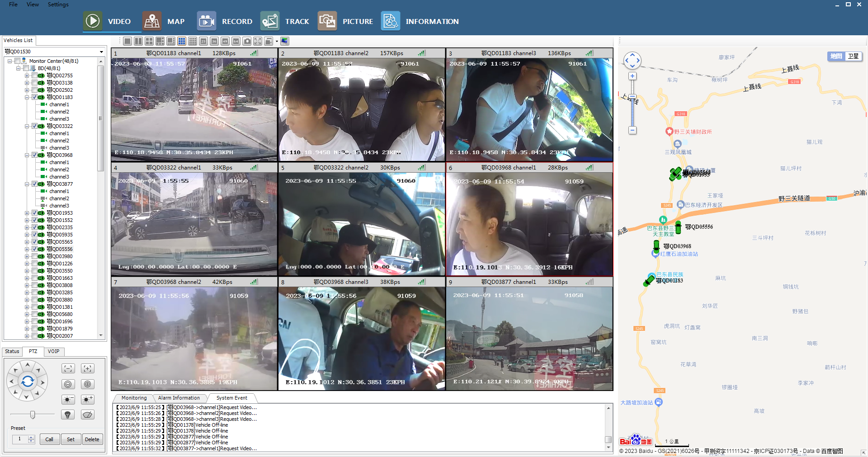Viewport: 868px width, 457px height.
Task: Enable monitoring for 鄂QD03980
Action: 35,256
